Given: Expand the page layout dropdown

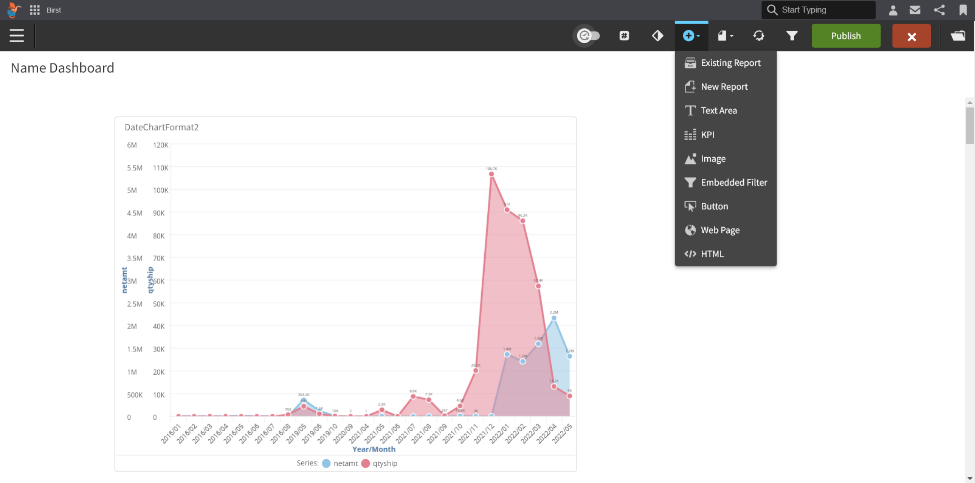Looking at the screenshot, I should point(725,36).
